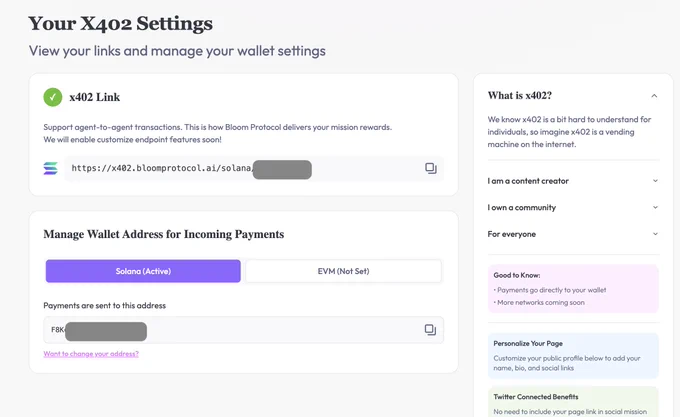The image size is (680, 417).
Task: Click the x402 link URL field
Action: coord(254,169)
